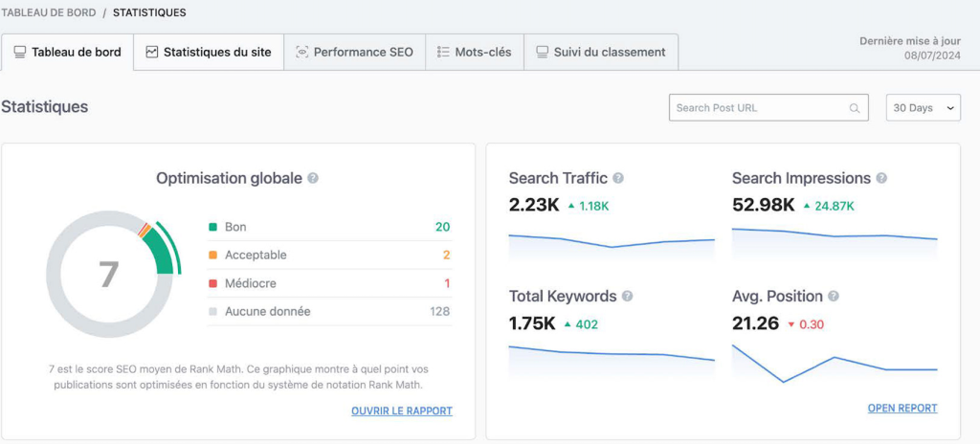Click the help icon beside Total Keywords
The image size is (980, 444).
(627, 297)
